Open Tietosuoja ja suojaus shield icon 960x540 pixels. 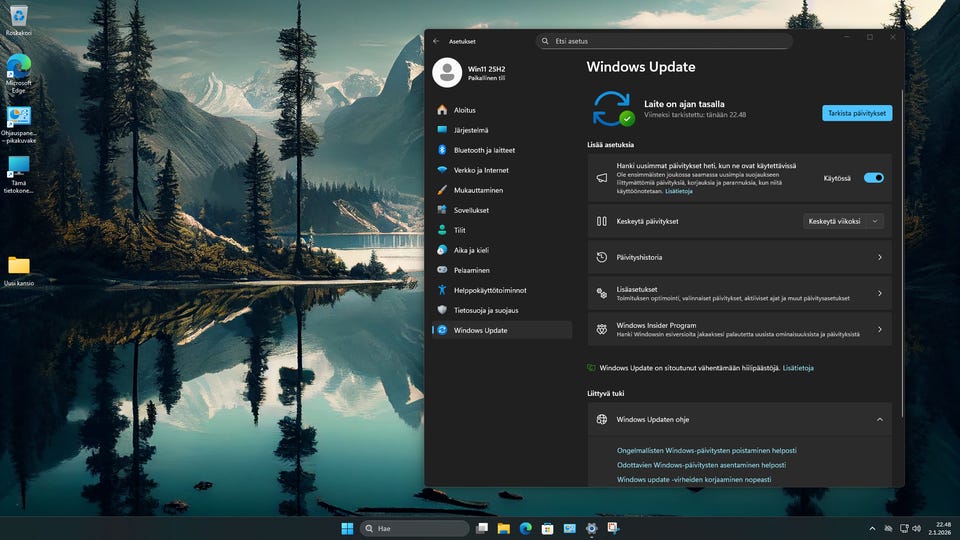442,310
